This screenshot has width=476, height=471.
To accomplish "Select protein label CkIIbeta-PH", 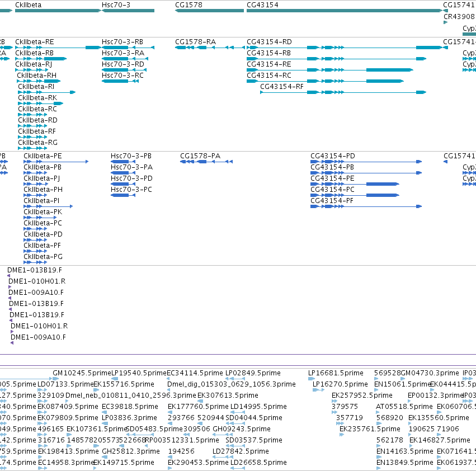I will pos(43,190).
